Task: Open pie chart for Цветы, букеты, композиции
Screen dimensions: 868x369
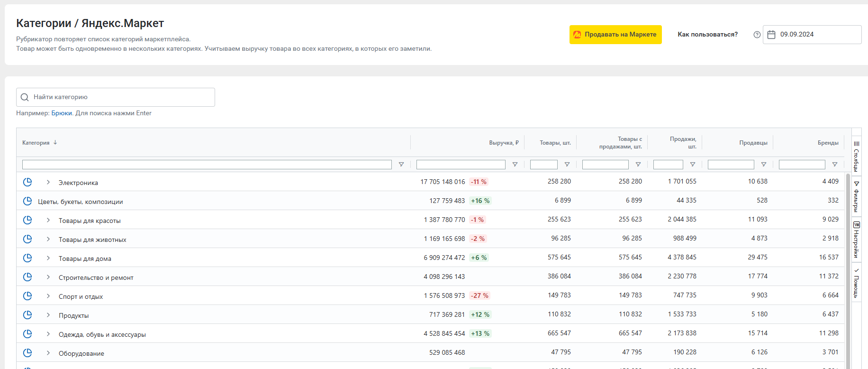Action: (27, 201)
